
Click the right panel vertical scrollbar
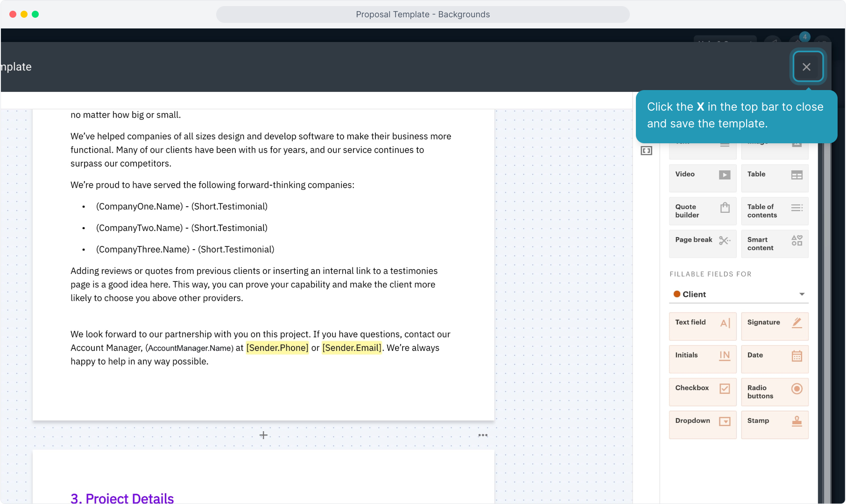click(x=827, y=322)
